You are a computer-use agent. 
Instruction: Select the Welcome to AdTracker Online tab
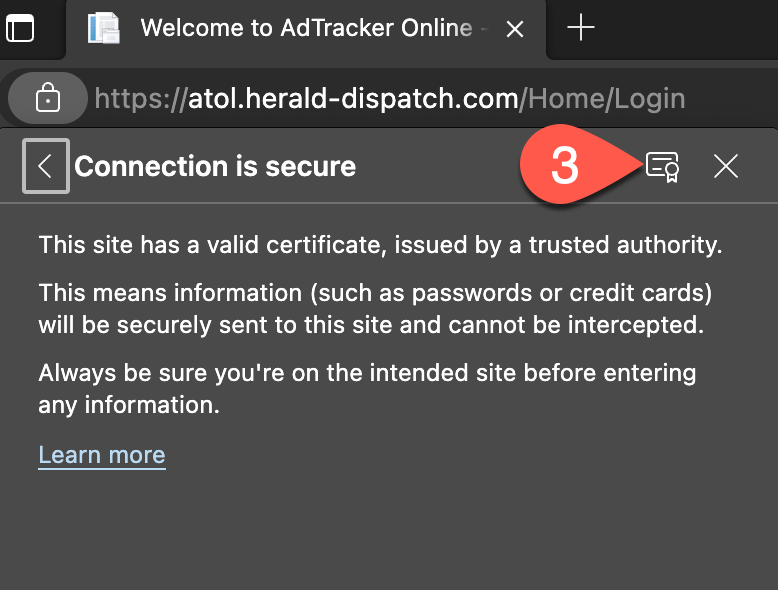(x=305, y=28)
